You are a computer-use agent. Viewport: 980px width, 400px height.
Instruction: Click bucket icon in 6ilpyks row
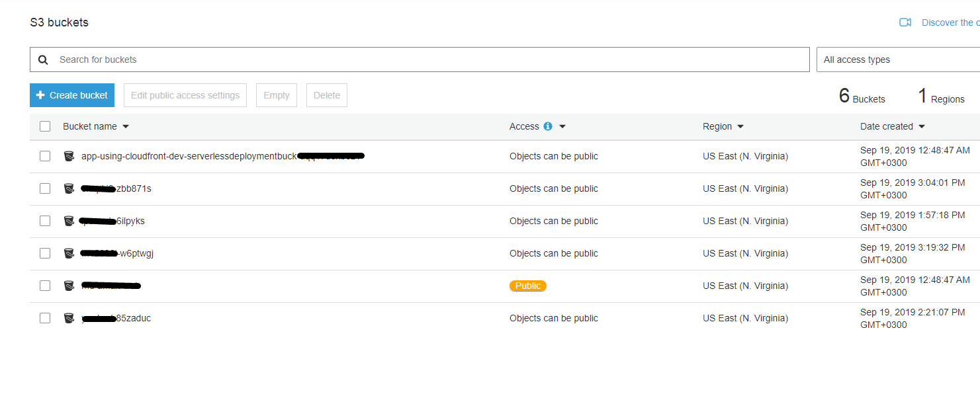pyautogui.click(x=69, y=221)
